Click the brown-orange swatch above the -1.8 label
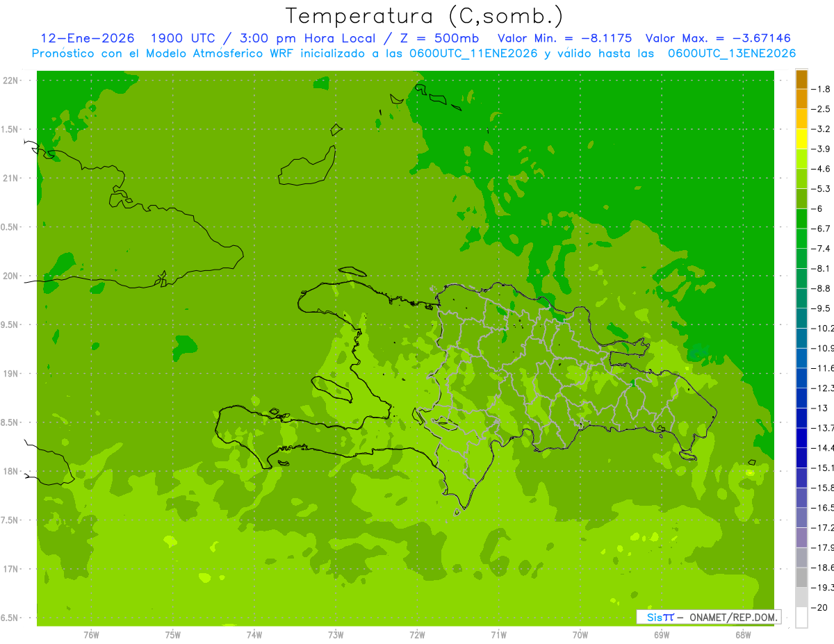 pos(801,79)
